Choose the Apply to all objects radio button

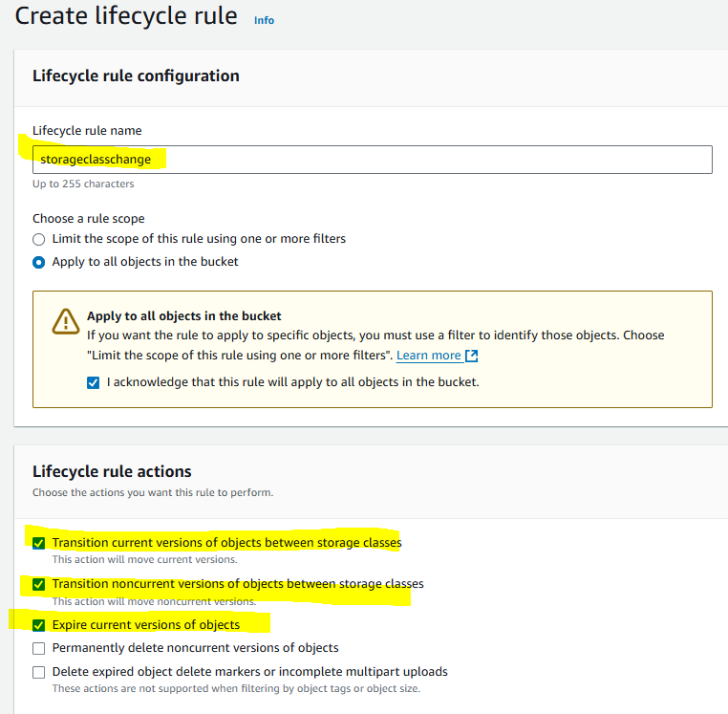pos(39,262)
